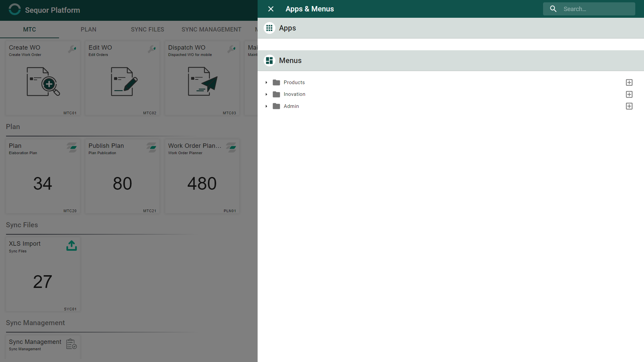The width and height of the screenshot is (644, 362).
Task: Click the Apps section header
Action: click(450, 28)
